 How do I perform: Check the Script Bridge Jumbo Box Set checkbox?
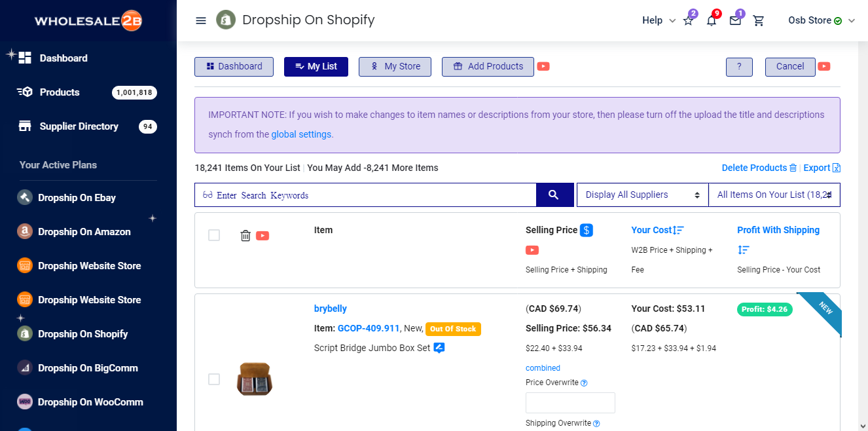tap(214, 379)
